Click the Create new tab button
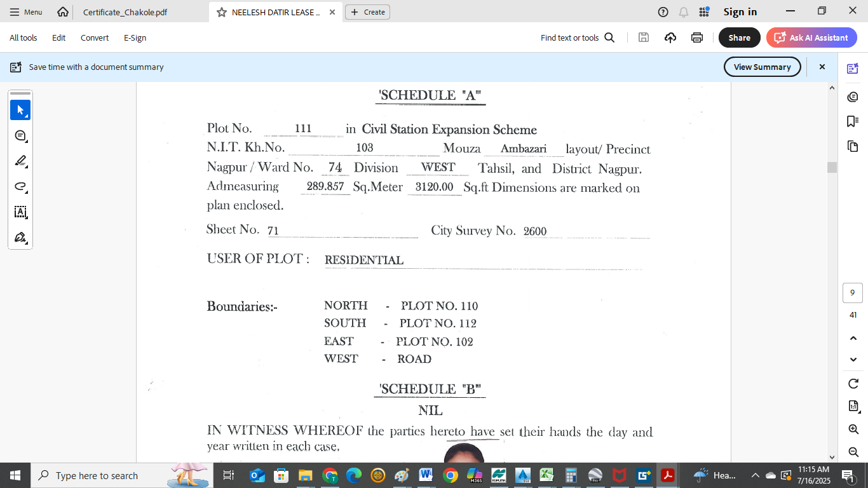 pyautogui.click(x=367, y=12)
